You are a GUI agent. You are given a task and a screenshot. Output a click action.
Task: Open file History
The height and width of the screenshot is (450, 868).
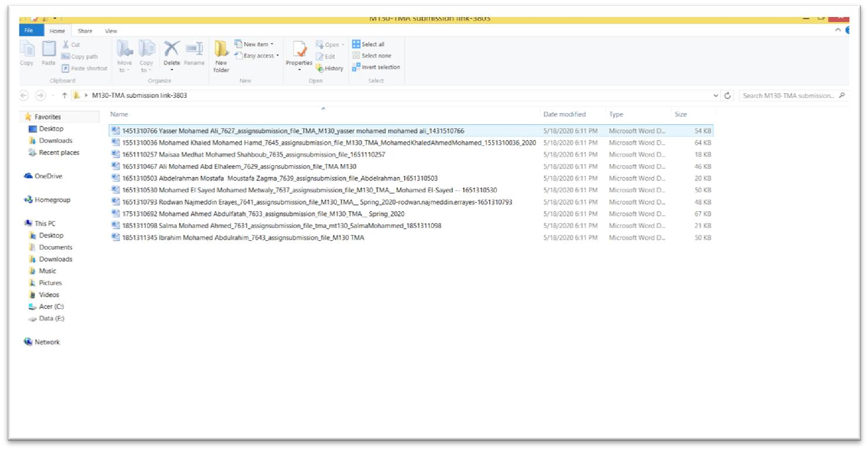[329, 68]
